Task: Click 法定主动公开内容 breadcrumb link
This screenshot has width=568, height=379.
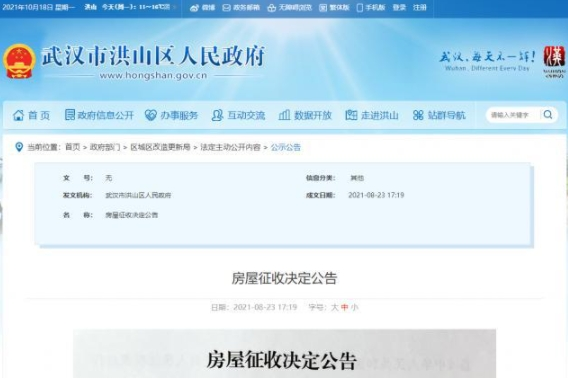Action: [230, 147]
